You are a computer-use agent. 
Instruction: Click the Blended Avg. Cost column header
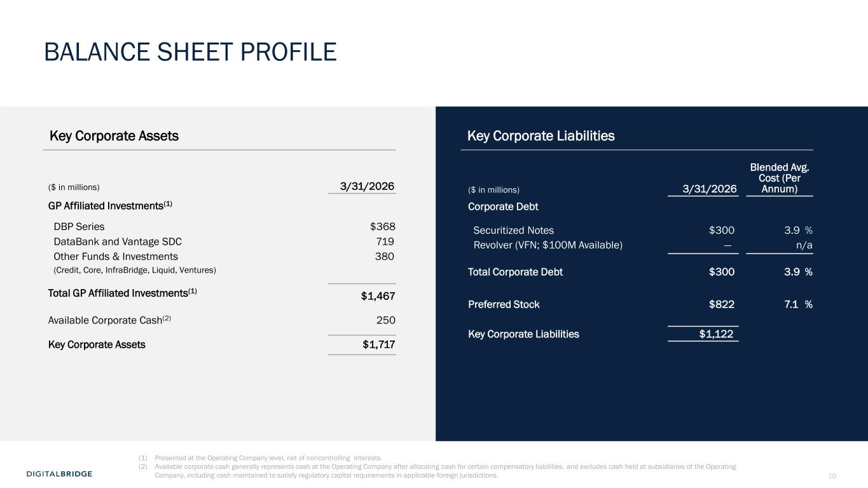coord(779,179)
